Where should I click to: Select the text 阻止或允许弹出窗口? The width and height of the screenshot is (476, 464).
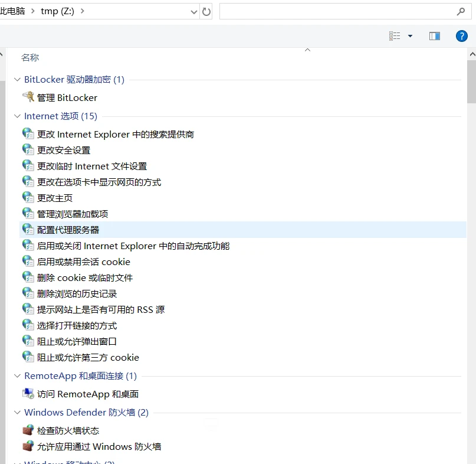point(77,342)
